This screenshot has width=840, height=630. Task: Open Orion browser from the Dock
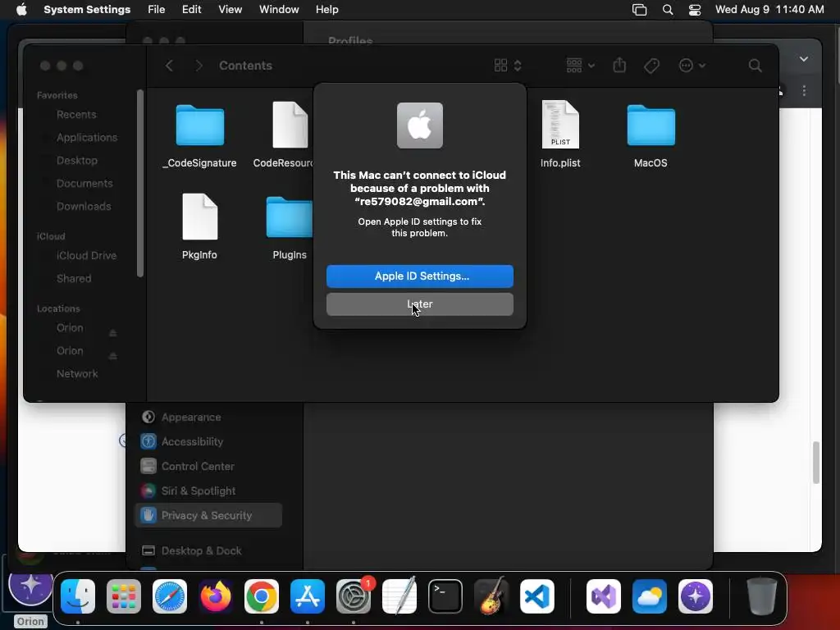(x=696, y=596)
